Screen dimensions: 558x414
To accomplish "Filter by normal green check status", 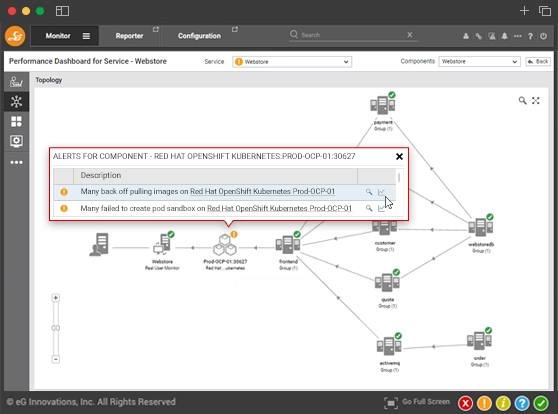I will [x=541, y=403].
